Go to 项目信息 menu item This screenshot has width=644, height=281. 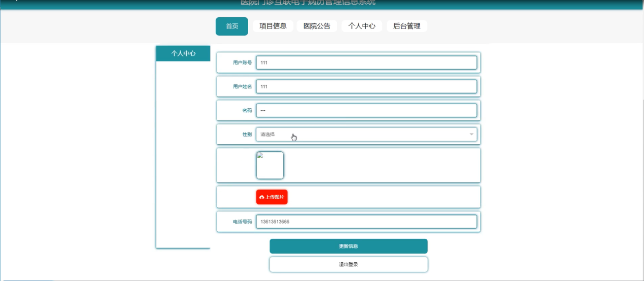tap(273, 26)
